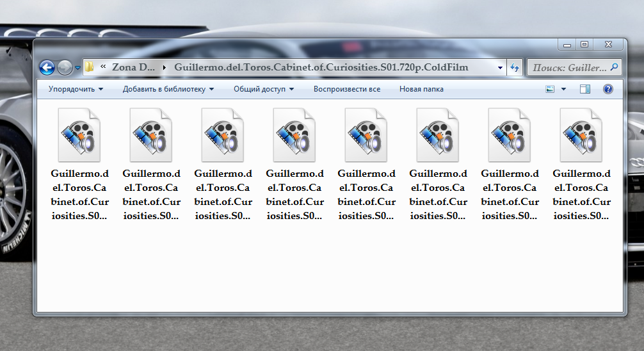Click Воспроизвести все
The width and height of the screenshot is (644, 351).
346,89
